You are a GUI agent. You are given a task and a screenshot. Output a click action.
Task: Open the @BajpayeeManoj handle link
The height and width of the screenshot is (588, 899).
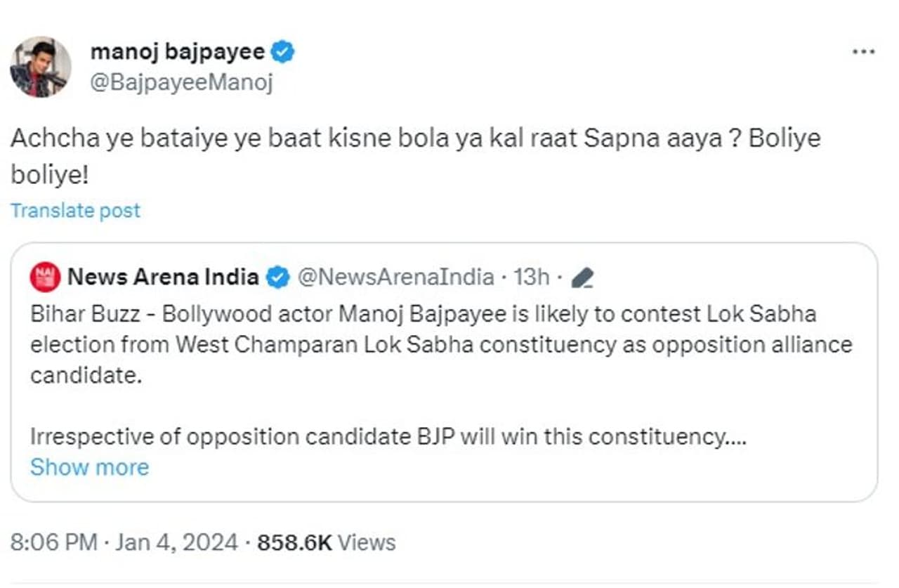(181, 82)
